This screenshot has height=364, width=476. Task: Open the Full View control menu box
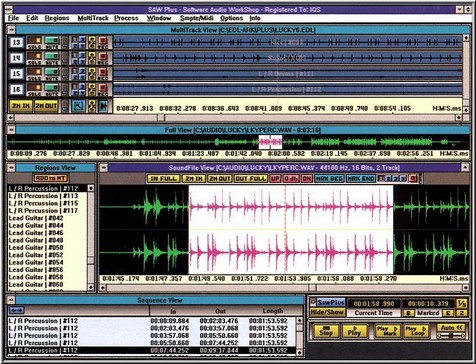[x=11, y=130]
